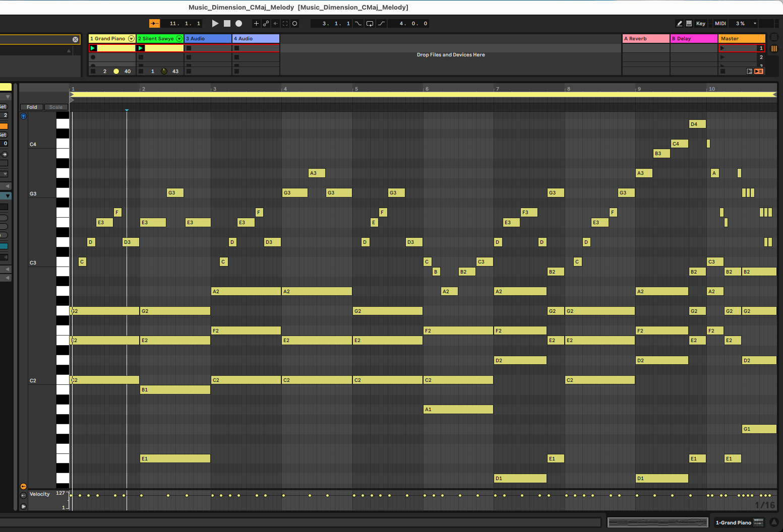Select the C3 piano key label
Viewport: 783px width, 532px height.
tap(33, 262)
